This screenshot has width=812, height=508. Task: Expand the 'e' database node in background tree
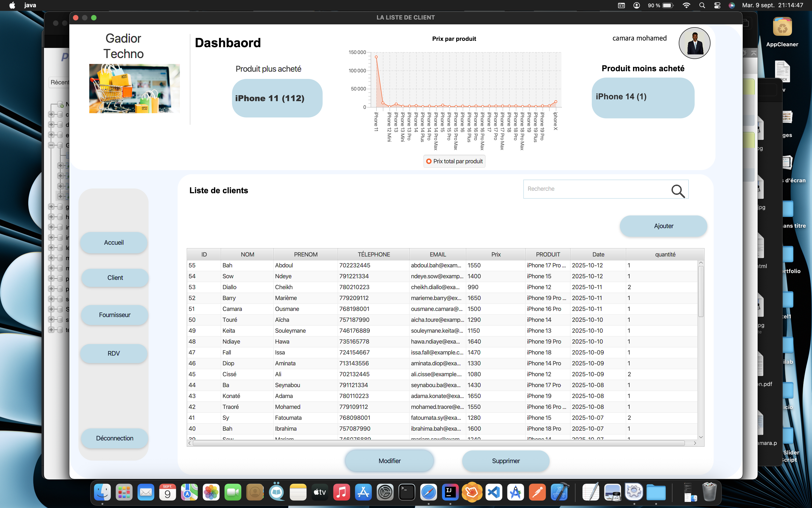pyautogui.click(x=51, y=135)
